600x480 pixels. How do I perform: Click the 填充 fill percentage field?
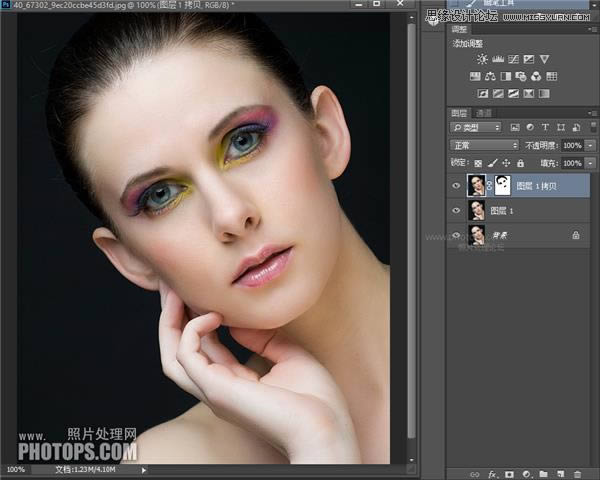(571, 162)
